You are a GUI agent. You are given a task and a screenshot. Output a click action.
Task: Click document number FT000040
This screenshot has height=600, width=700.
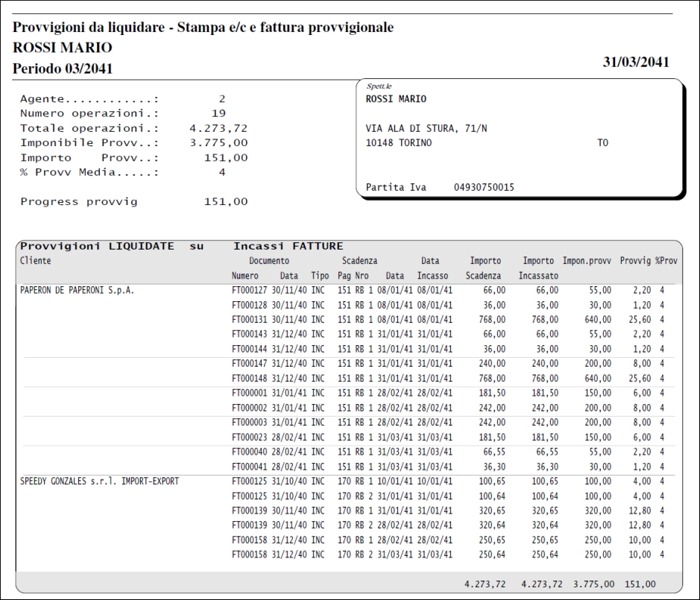pos(249,452)
